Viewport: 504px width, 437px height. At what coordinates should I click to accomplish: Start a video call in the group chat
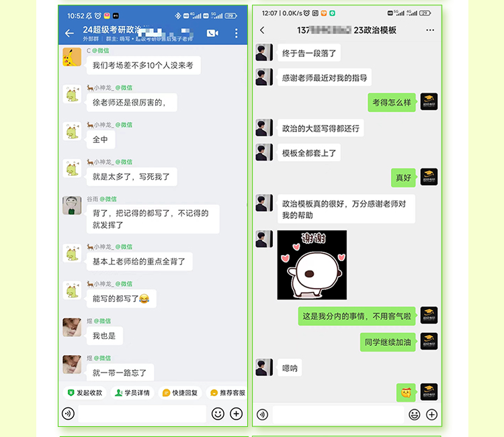212,33
